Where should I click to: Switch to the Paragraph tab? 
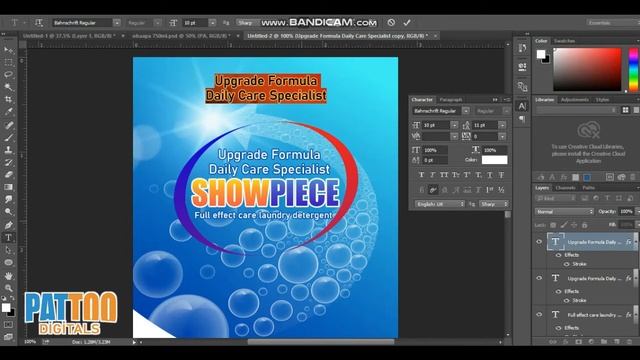point(451,100)
